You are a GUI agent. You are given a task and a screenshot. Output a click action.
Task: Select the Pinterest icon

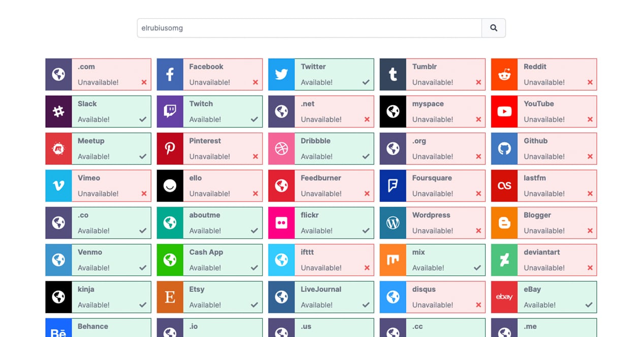[x=170, y=148]
